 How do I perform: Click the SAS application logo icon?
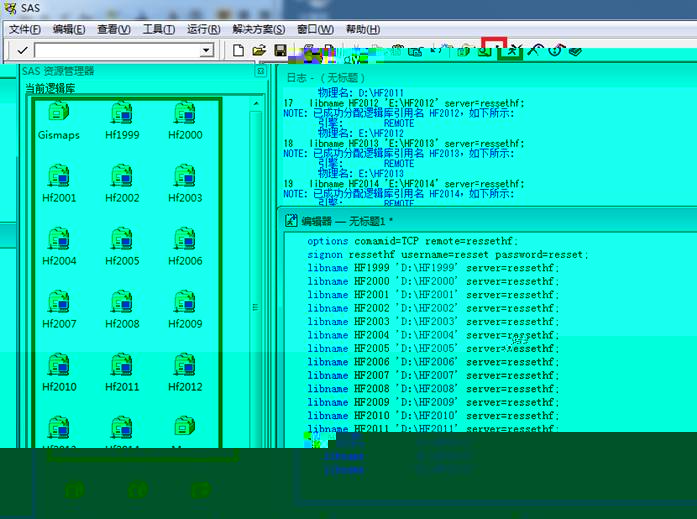pyautogui.click(x=10, y=8)
